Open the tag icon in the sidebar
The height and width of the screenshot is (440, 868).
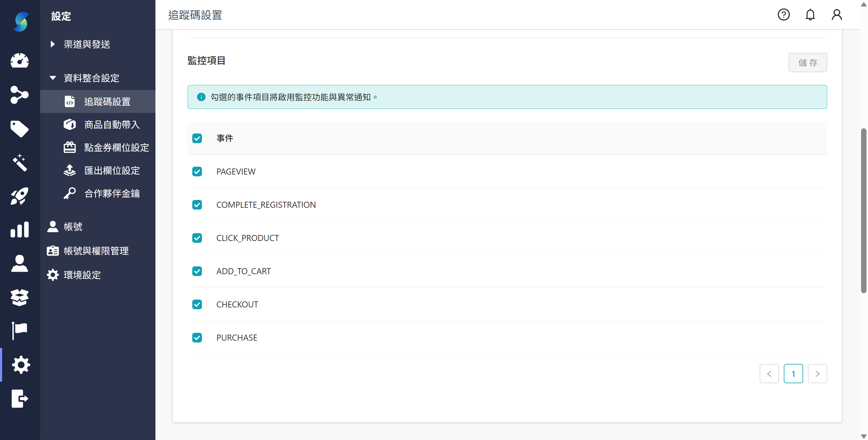click(20, 129)
